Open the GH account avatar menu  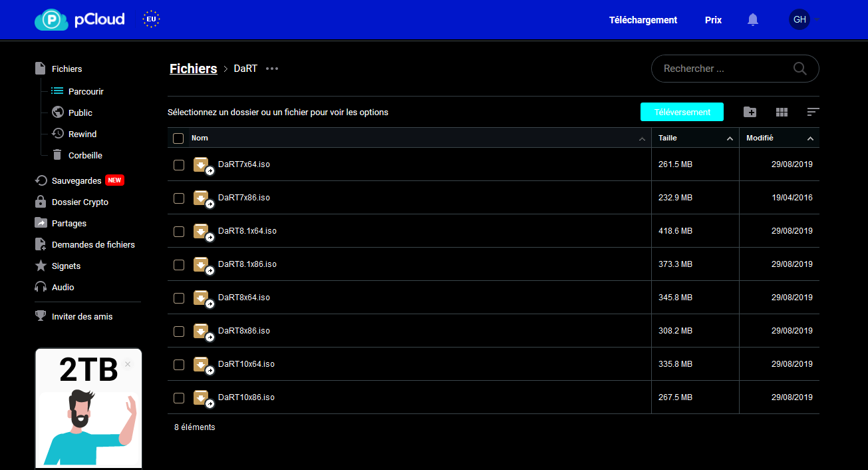pyautogui.click(x=799, y=19)
